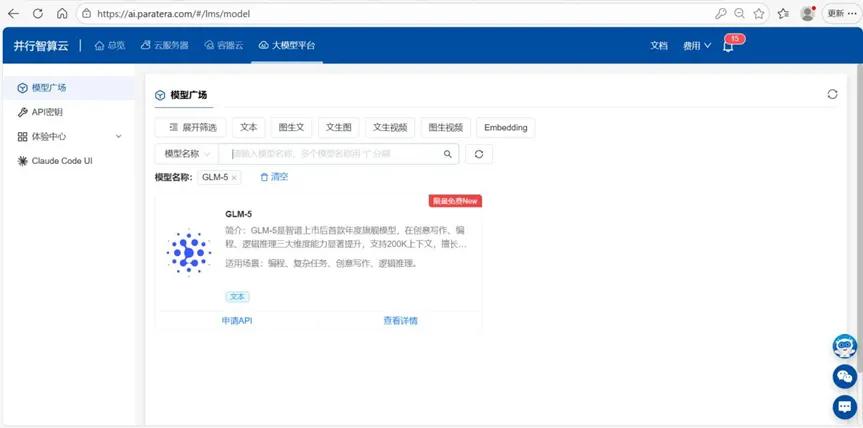
Task: Open the chat message floating icon
Action: click(x=845, y=407)
